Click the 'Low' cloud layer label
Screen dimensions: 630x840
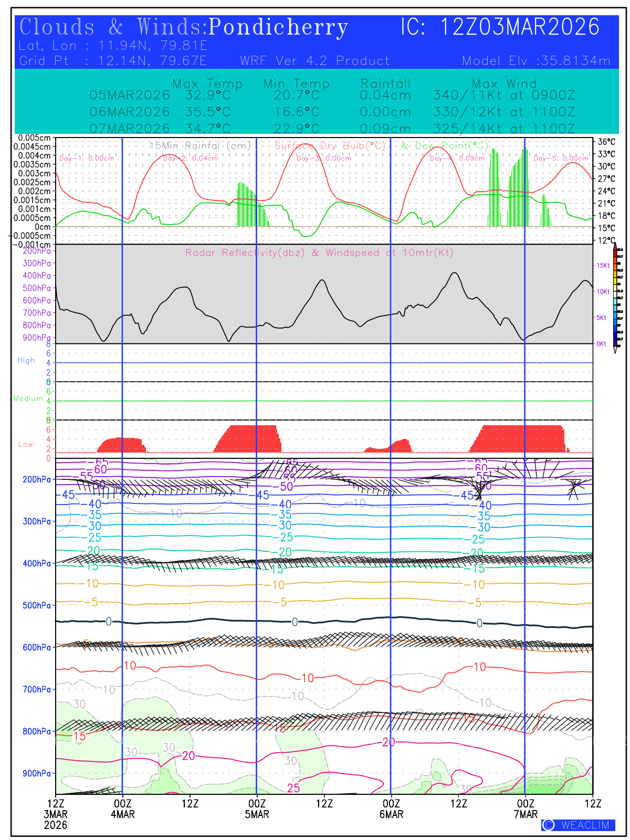point(26,444)
